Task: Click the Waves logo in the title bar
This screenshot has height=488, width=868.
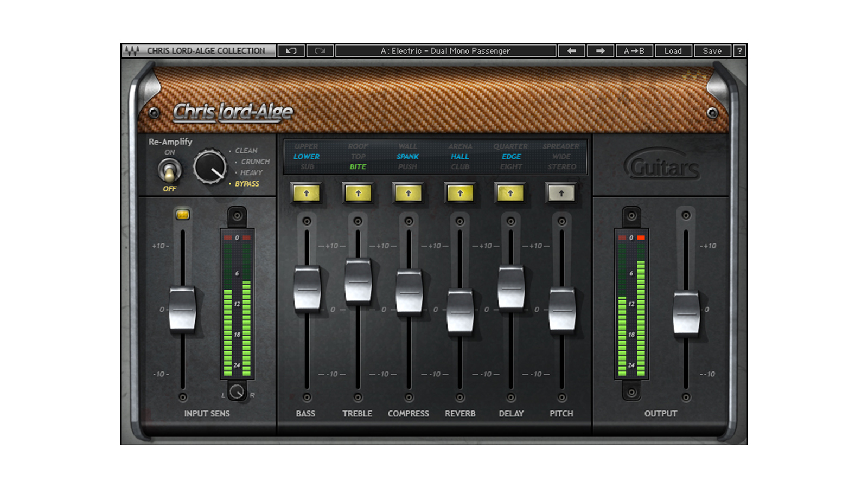Action: tap(132, 51)
